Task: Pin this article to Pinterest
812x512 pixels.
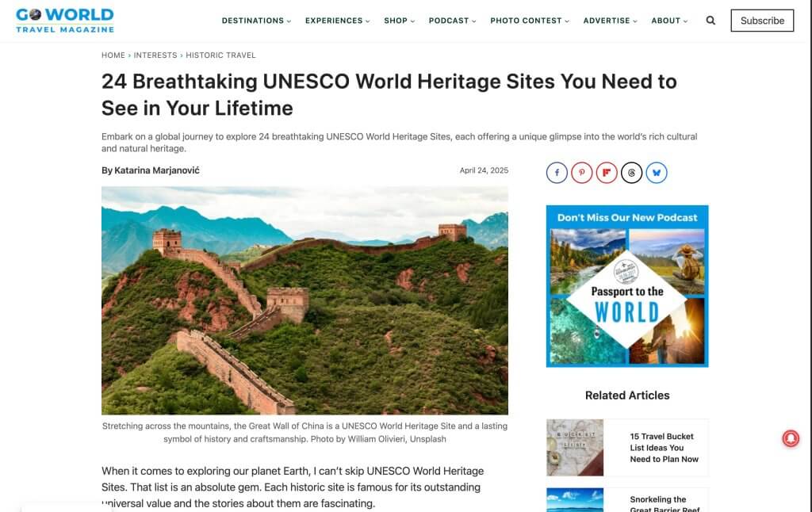Action: [x=582, y=172]
